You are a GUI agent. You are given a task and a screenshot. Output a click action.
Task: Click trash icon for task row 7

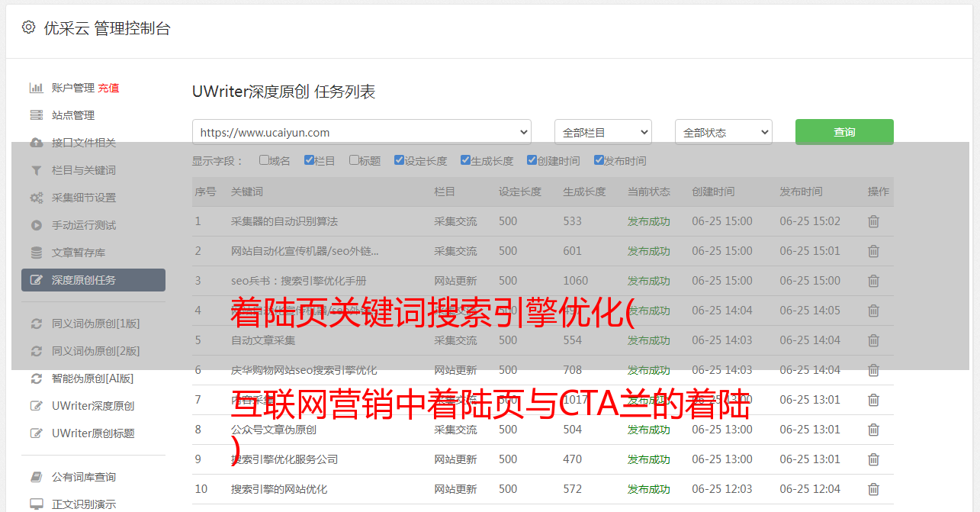coord(873,400)
